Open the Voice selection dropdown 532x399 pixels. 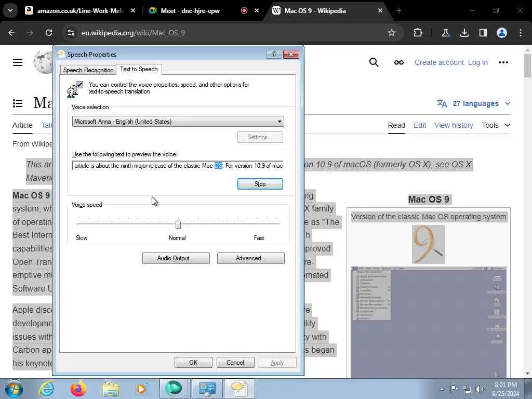178,122
